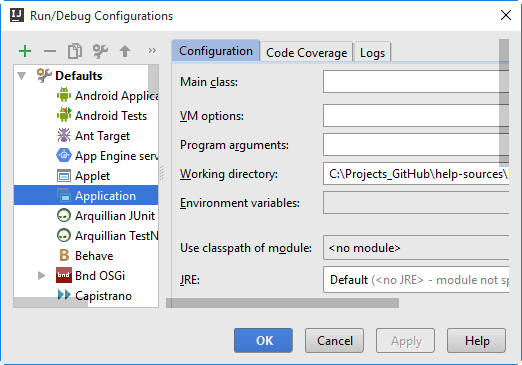Click the Move Up arrow icon
The image size is (522, 365).
pyautogui.click(x=125, y=51)
